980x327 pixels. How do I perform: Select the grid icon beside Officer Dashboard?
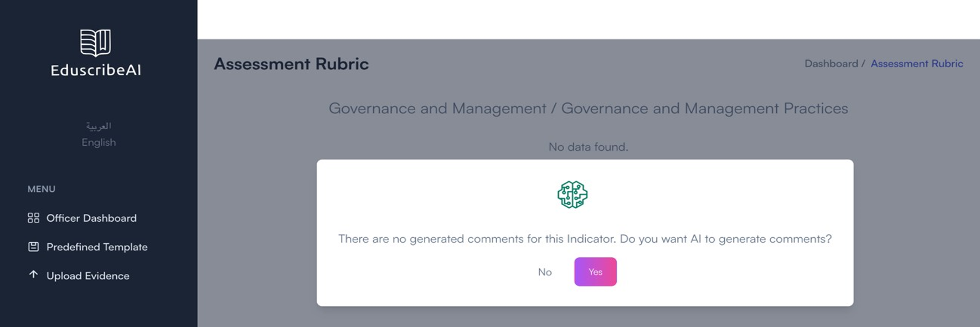click(x=33, y=218)
